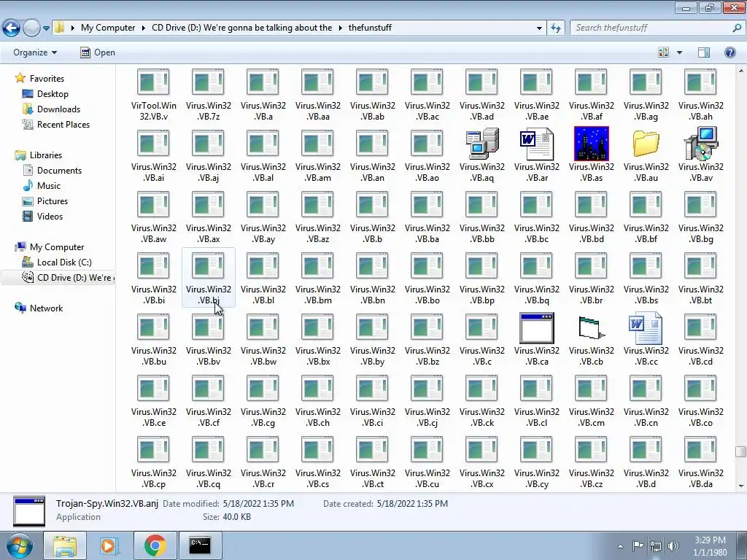Open the Help button
Screen dimensions: 747x560
(729, 52)
